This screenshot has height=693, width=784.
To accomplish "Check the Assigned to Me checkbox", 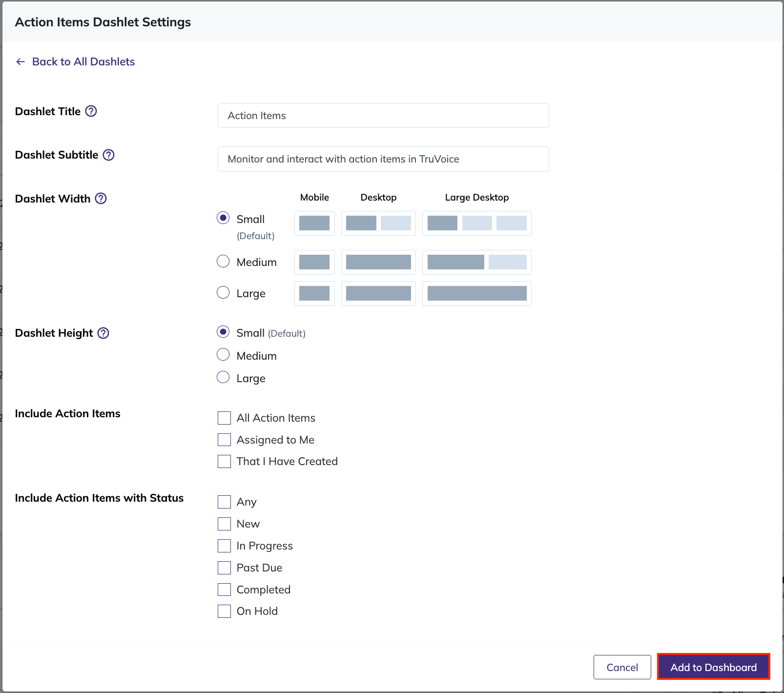I will (x=225, y=440).
